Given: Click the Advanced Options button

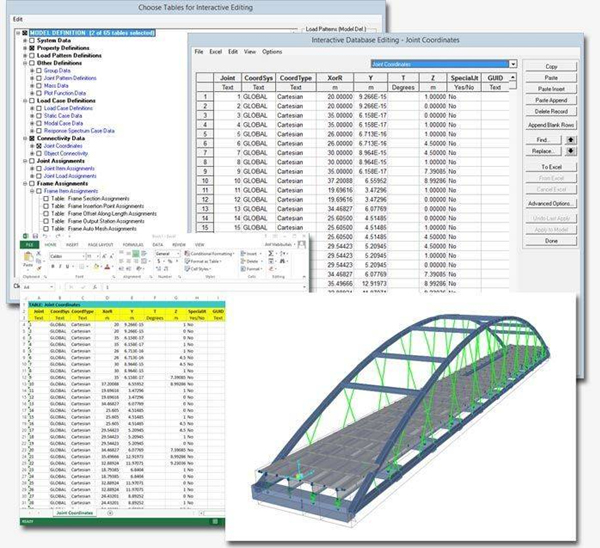Looking at the screenshot, I should (551, 204).
